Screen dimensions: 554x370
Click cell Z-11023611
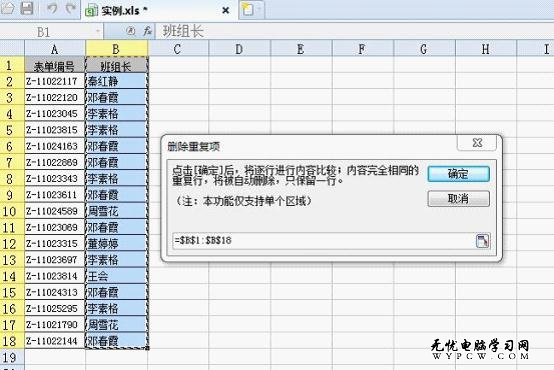click(55, 195)
